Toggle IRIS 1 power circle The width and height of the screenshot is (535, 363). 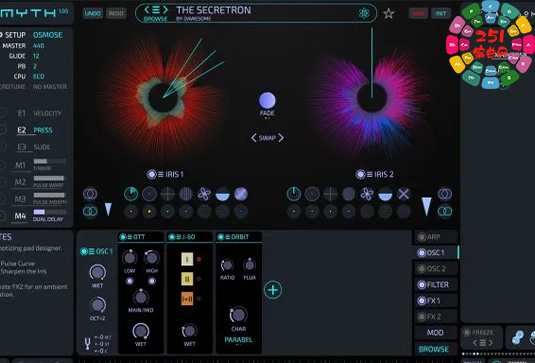point(151,174)
